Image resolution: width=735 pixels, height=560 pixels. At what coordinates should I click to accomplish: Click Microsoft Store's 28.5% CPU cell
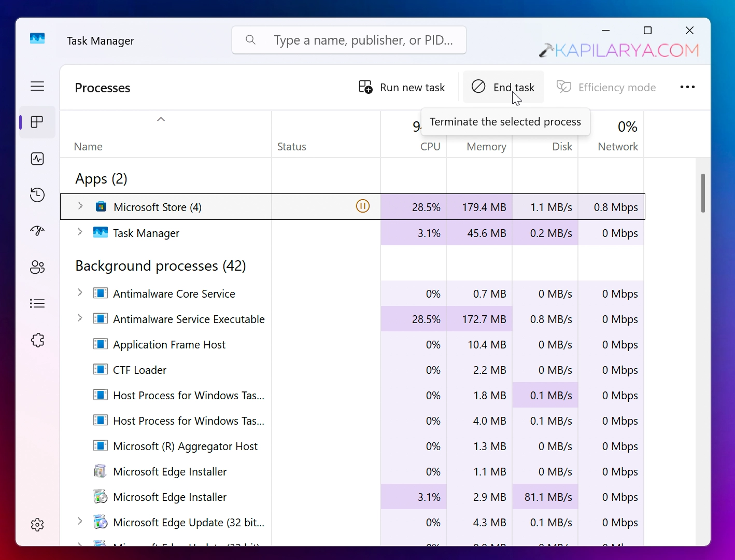(414, 207)
